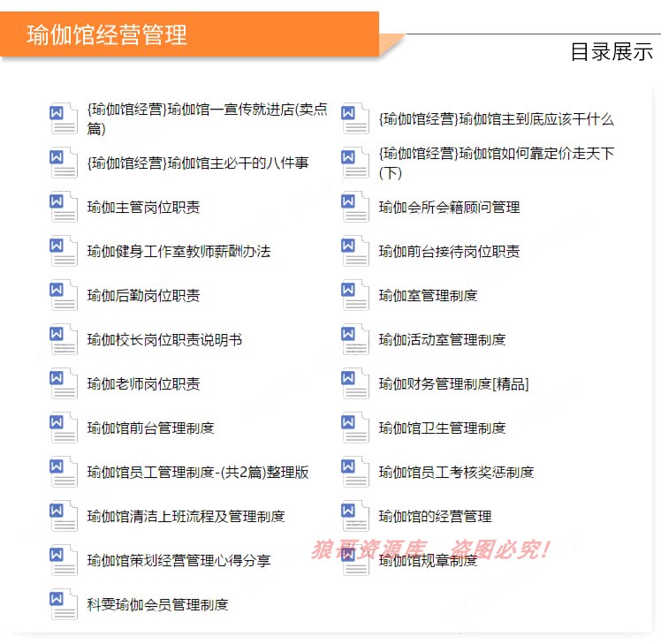Select the text {瑜伽馆经营}瑜伽馆如何靠定价走天下(下)
Image resolution: width=661 pixels, height=644 pixels.
click(x=496, y=163)
